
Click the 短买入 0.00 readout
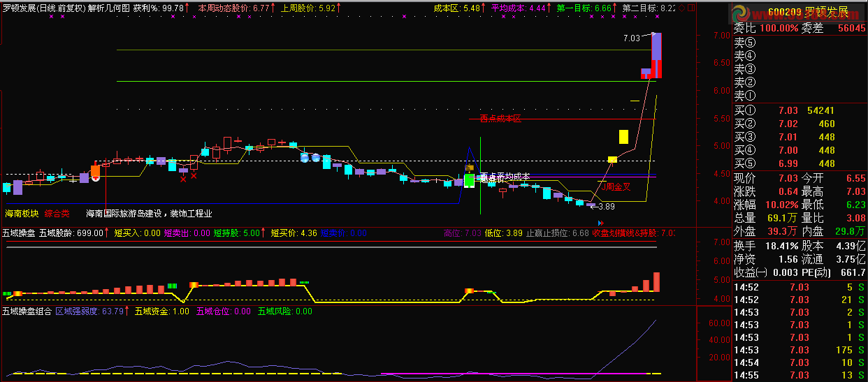tap(138, 233)
